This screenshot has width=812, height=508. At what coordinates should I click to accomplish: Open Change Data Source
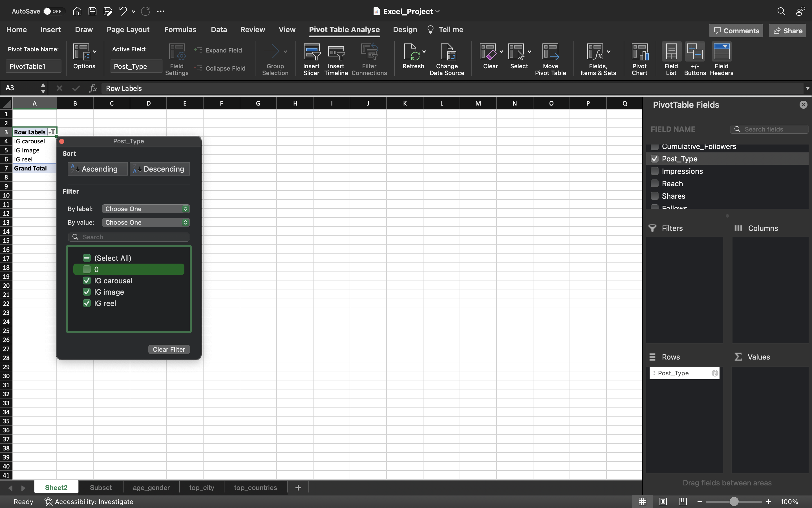tap(447, 60)
